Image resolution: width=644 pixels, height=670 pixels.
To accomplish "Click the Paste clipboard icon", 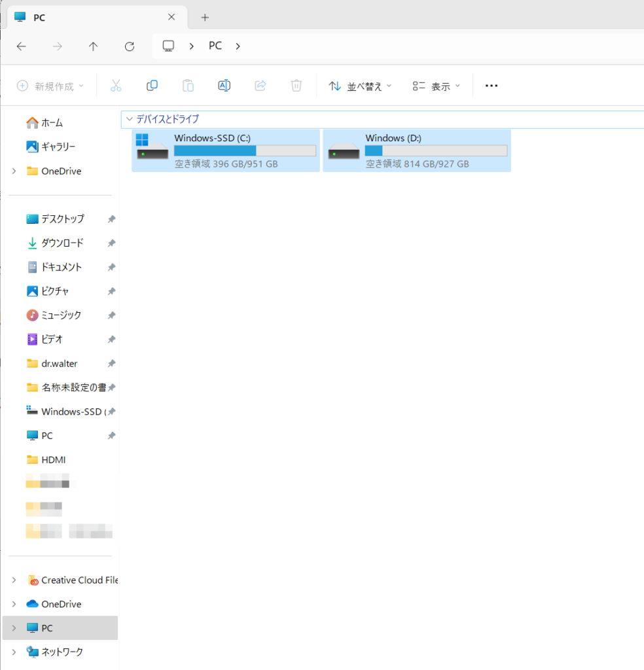I will pyautogui.click(x=188, y=86).
